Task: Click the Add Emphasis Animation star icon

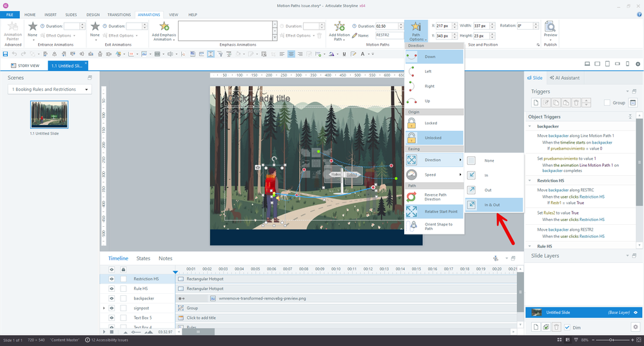Action: click(164, 27)
